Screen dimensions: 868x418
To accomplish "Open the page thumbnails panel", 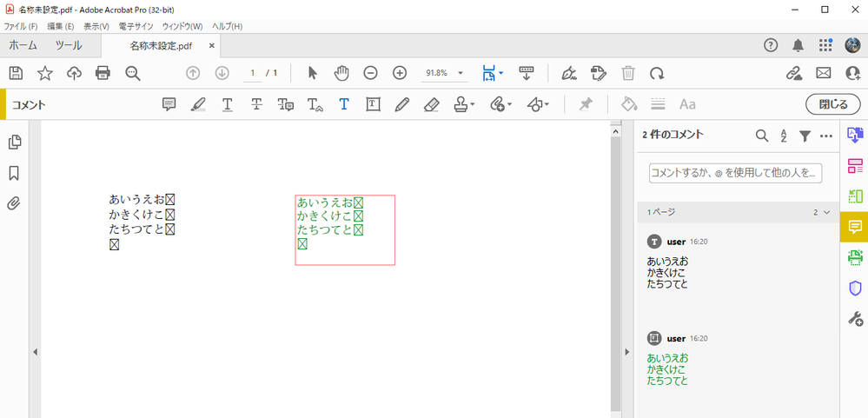I will point(15,143).
